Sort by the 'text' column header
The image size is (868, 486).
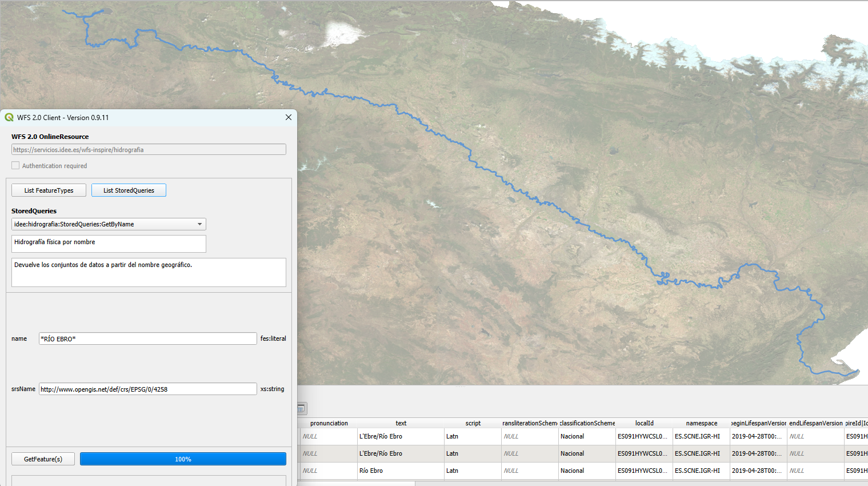click(x=401, y=423)
